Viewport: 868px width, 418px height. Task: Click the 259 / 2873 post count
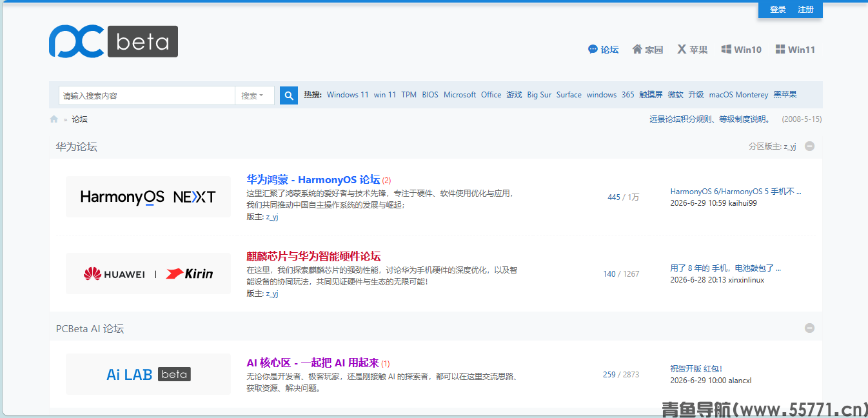tap(621, 375)
